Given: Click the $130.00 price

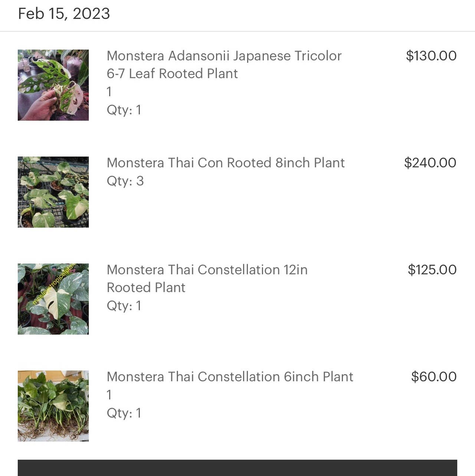Looking at the screenshot, I should (x=431, y=56).
